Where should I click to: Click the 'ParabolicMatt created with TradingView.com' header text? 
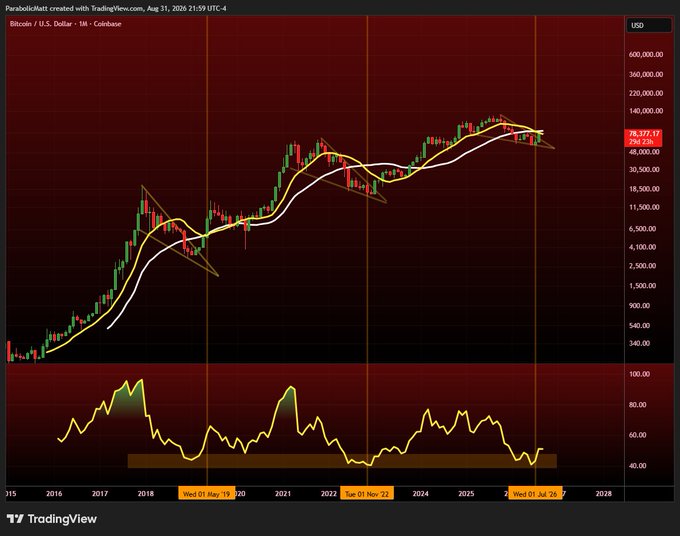click(x=75, y=8)
